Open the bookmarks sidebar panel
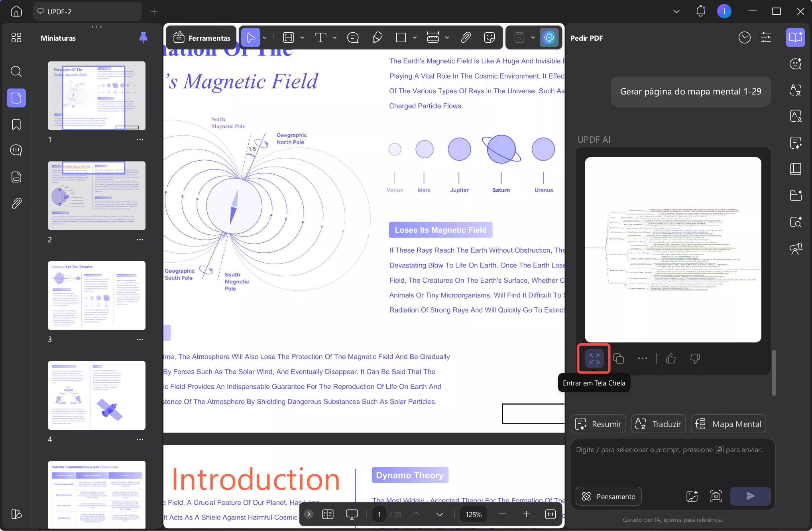 point(16,124)
